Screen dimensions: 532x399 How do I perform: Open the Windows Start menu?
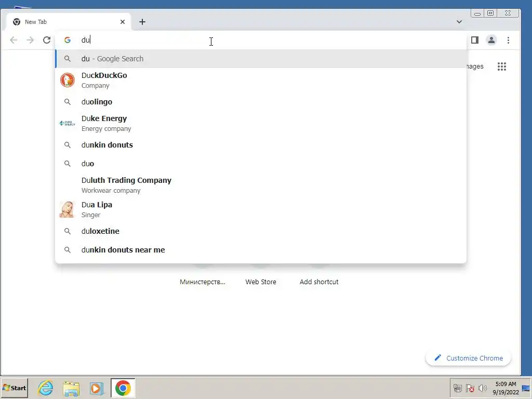14,388
